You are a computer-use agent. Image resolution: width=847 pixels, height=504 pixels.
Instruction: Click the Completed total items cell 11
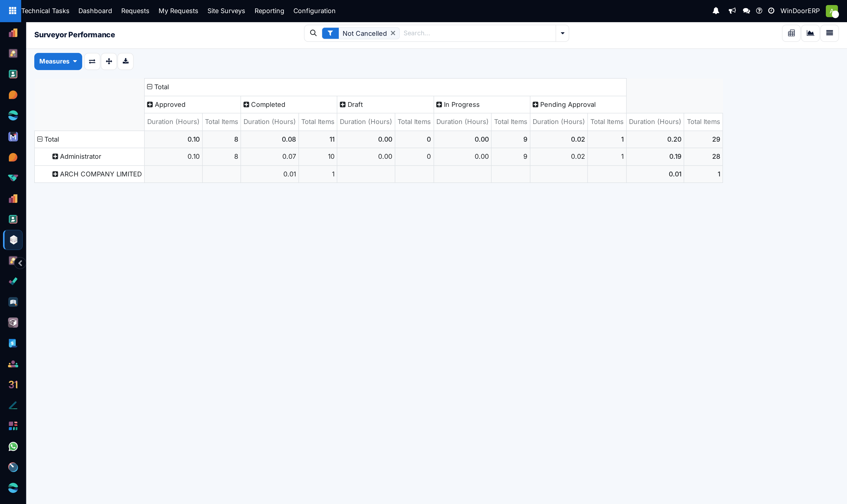318,139
